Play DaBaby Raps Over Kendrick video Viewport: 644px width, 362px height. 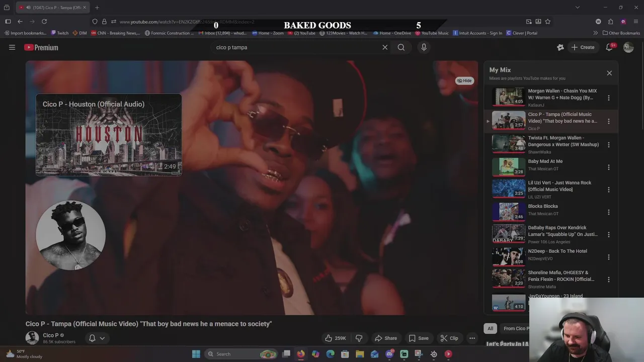546,234
